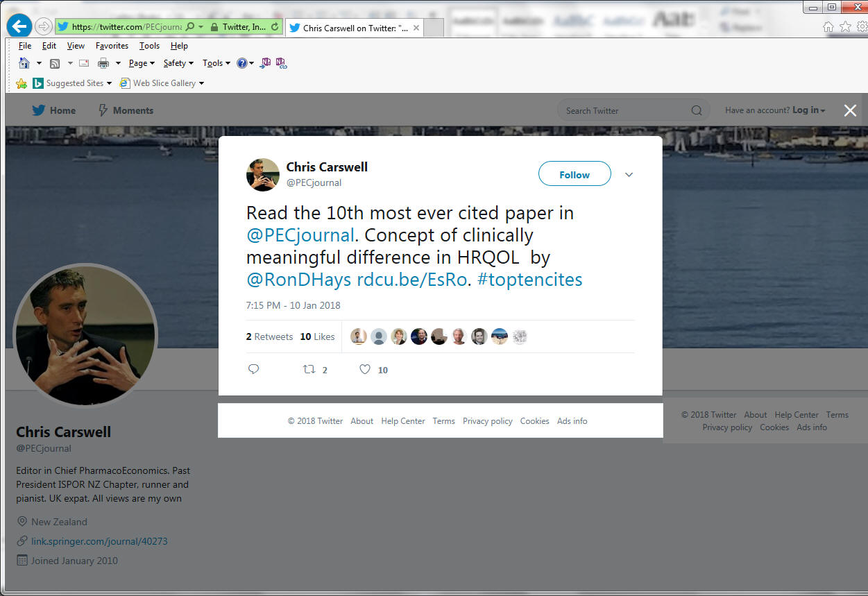The width and height of the screenshot is (868, 596).
Task: Open the Safety dropdown in command bar
Action: pos(179,63)
